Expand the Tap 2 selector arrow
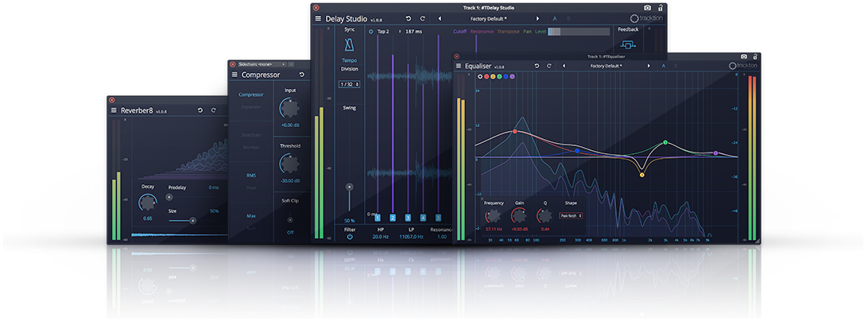Screen dimensions: 868x320 (400, 32)
